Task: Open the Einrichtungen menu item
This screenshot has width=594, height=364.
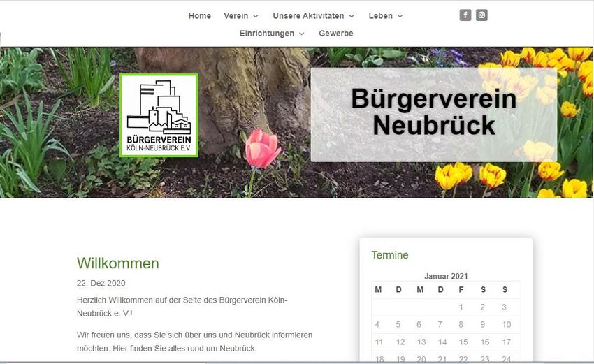Action: tap(267, 34)
